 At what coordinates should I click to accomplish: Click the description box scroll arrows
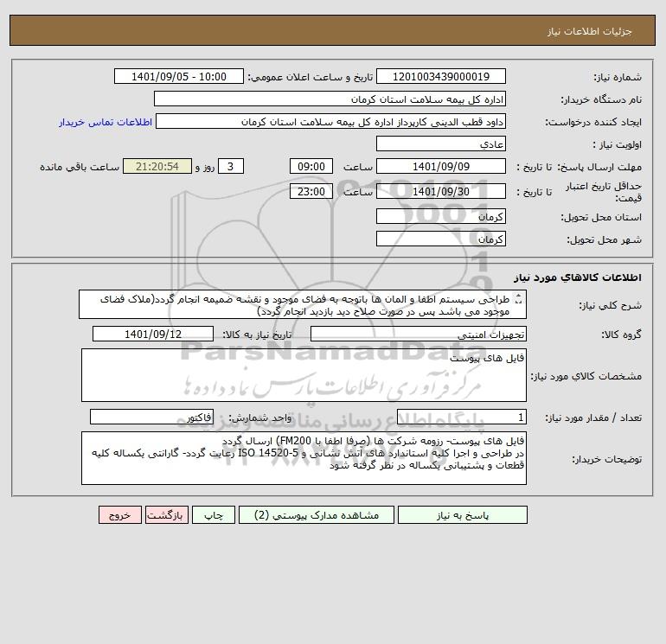coord(518,299)
